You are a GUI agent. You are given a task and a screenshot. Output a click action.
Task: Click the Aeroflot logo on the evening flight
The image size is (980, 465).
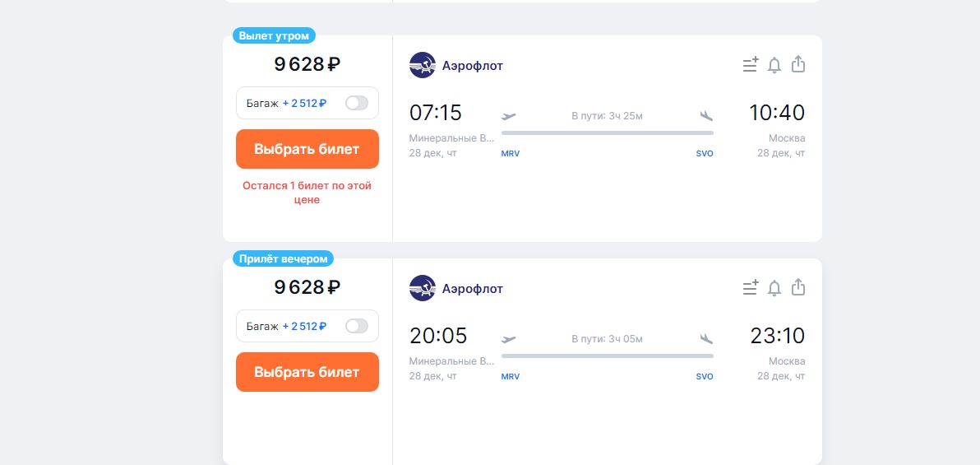[x=423, y=288]
